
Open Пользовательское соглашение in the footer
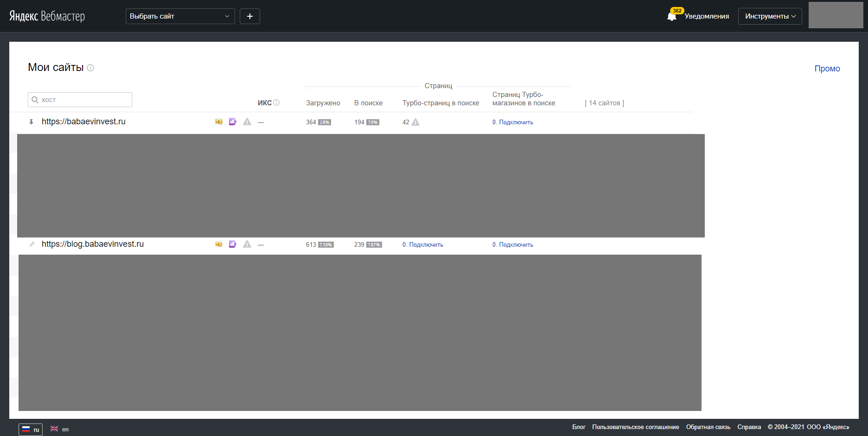tap(636, 427)
